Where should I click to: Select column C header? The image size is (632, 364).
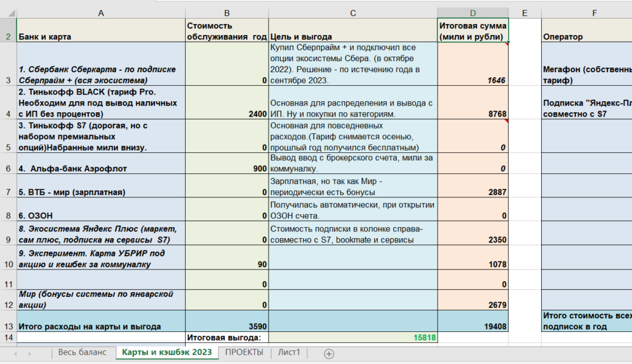pyautogui.click(x=353, y=13)
